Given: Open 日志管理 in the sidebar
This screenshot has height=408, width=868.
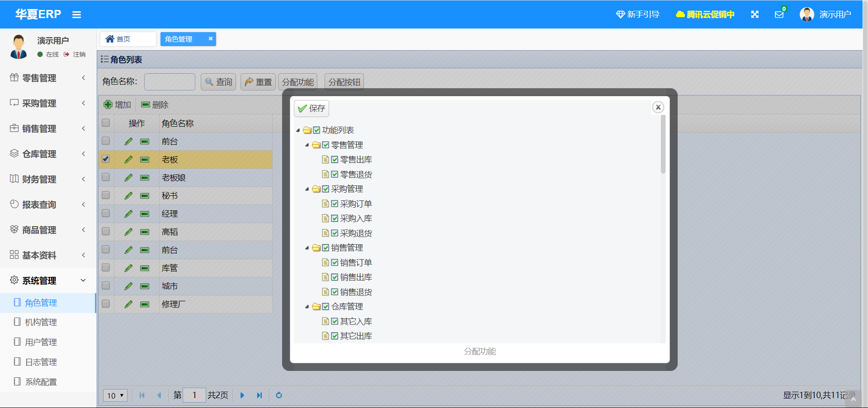Looking at the screenshot, I should (x=48, y=362).
